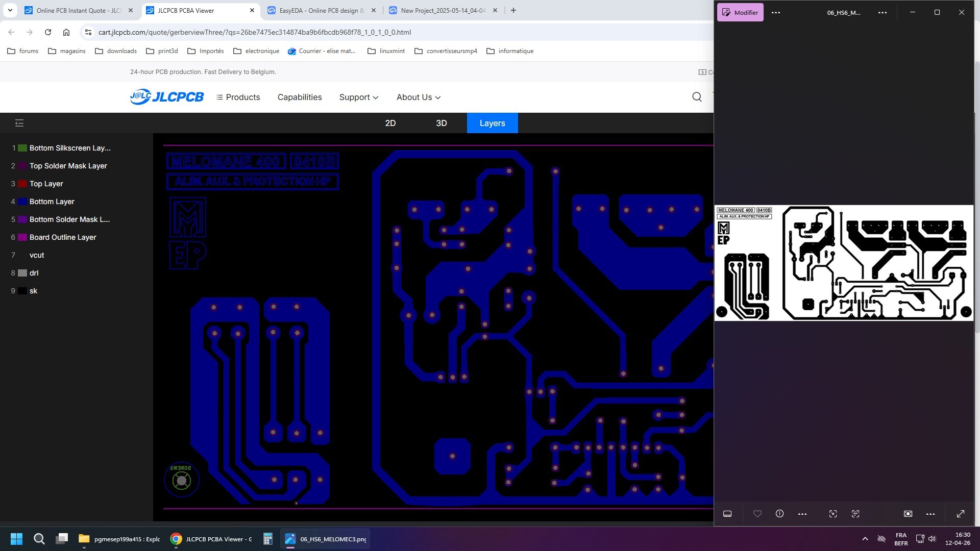The width and height of the screenshot is (980, 551).
Task: Open the browser tab list chevron
Action: [x=10, y=10]
